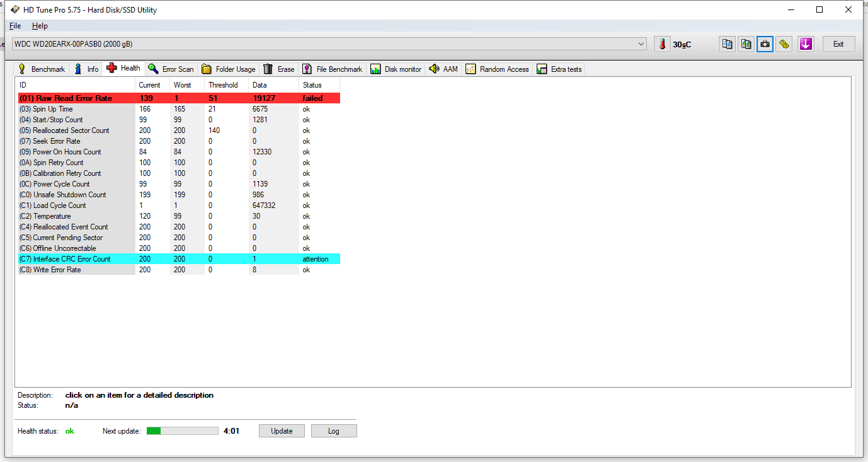Select the Load Cycle Count row
The width and height of the screenshot is (868, 462).
coord(179,205)
